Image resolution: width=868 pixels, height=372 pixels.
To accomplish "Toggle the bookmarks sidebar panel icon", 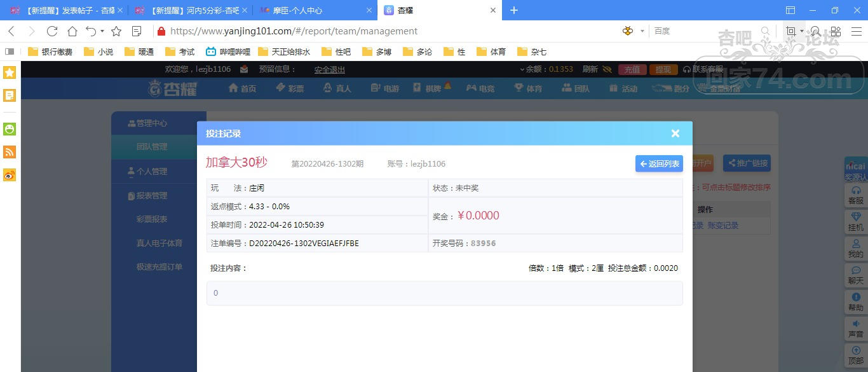I will 10,52.
